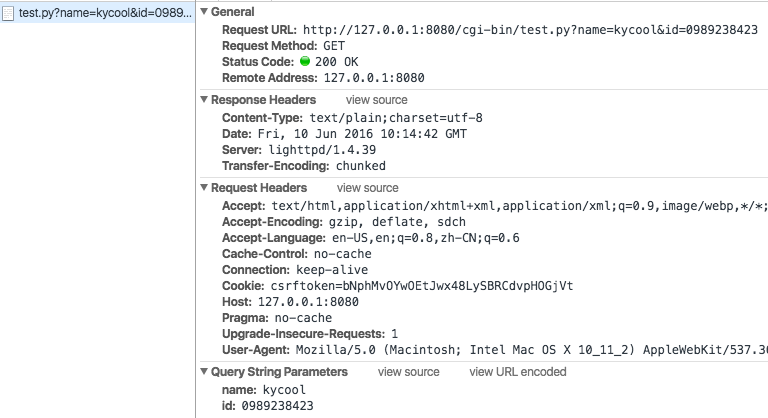Click the green status code indicator dot
The width and height of the screenshot is (768, 418).
(x=305, y=62)
